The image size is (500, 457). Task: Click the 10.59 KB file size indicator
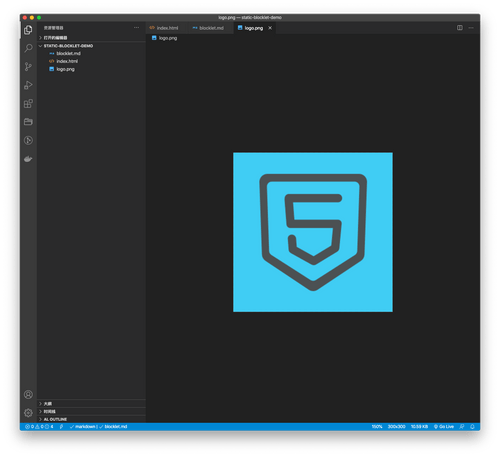tap(419, 427)
